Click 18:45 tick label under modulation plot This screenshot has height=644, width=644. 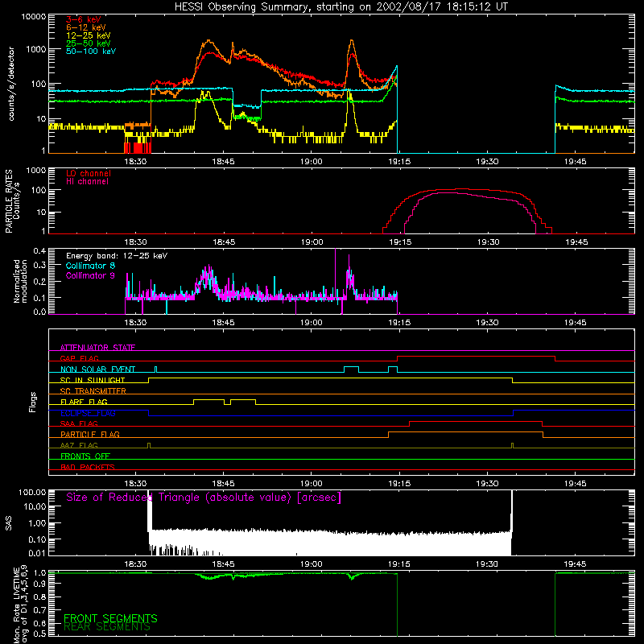coord(223,323)
